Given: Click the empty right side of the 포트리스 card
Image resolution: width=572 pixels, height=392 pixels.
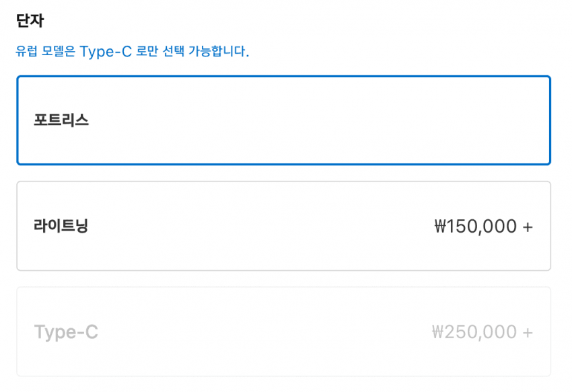Looking at the screenshot, I should pos(437,120).
